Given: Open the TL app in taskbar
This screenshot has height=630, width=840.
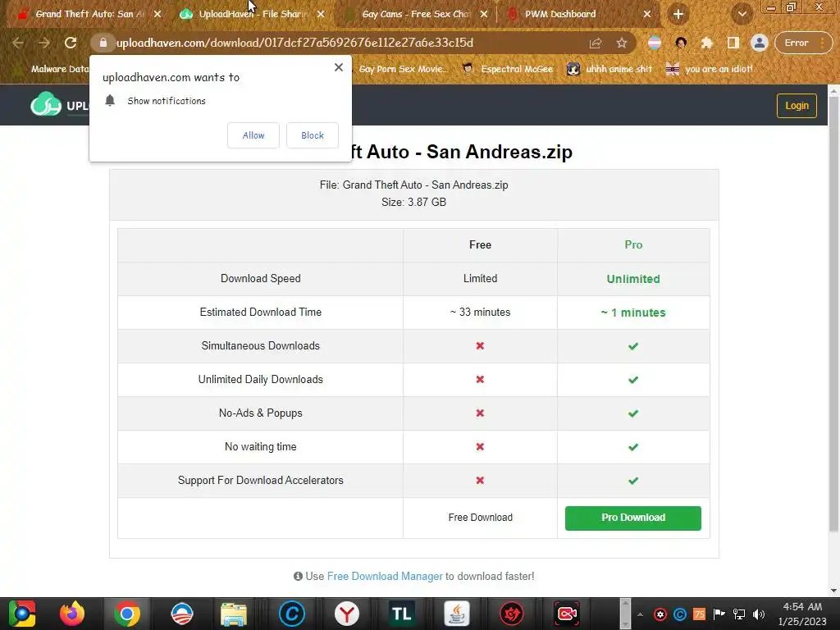Looking at the screenshot, I should point(401,614).
